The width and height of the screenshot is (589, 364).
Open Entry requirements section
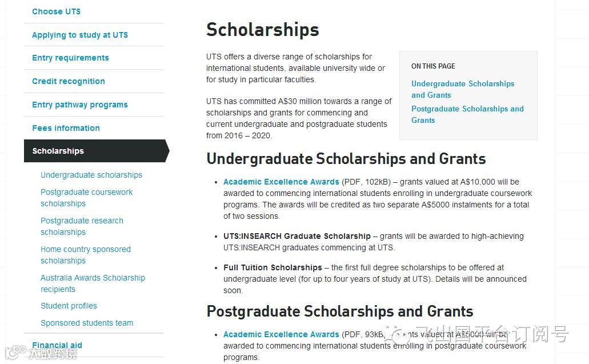tap(70, 58)
